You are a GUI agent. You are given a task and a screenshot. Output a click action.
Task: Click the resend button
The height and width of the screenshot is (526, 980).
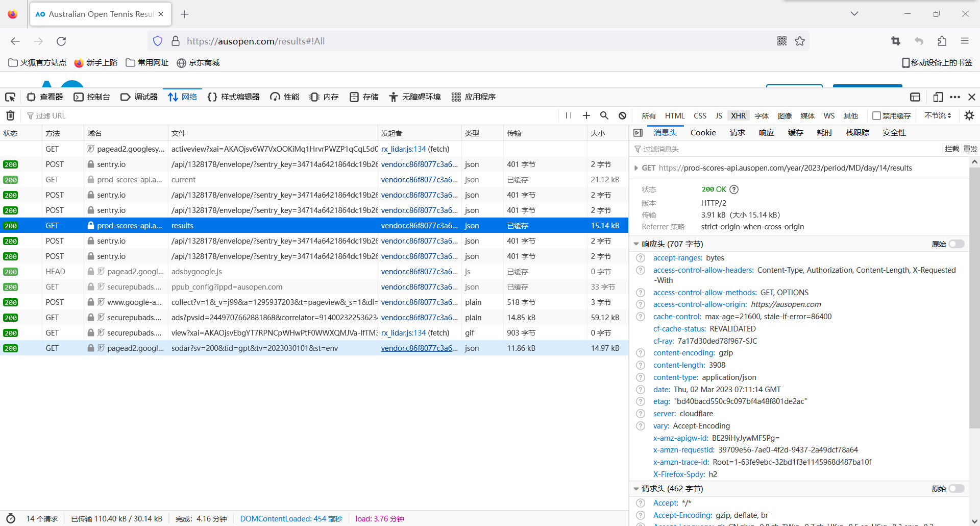pos(970,149)
